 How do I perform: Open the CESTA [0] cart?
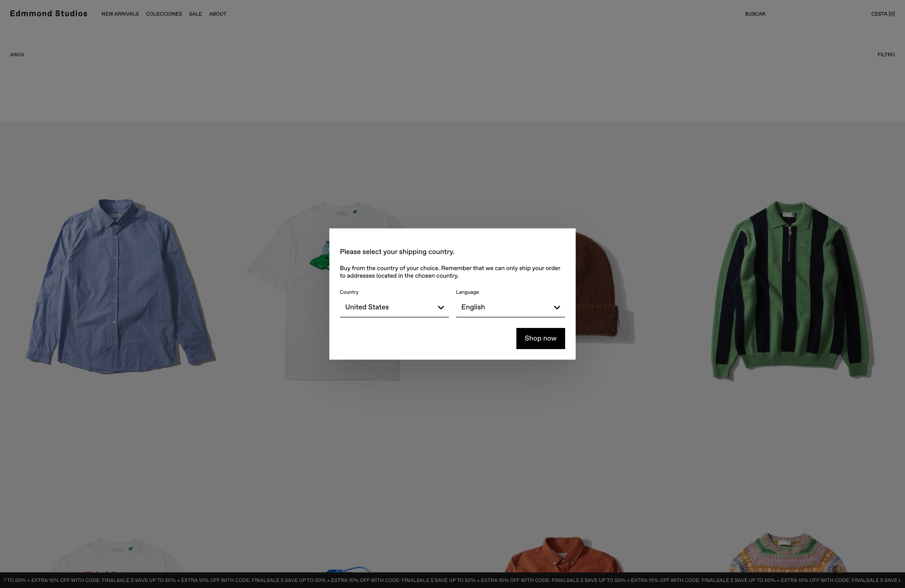tap(883, 14)
